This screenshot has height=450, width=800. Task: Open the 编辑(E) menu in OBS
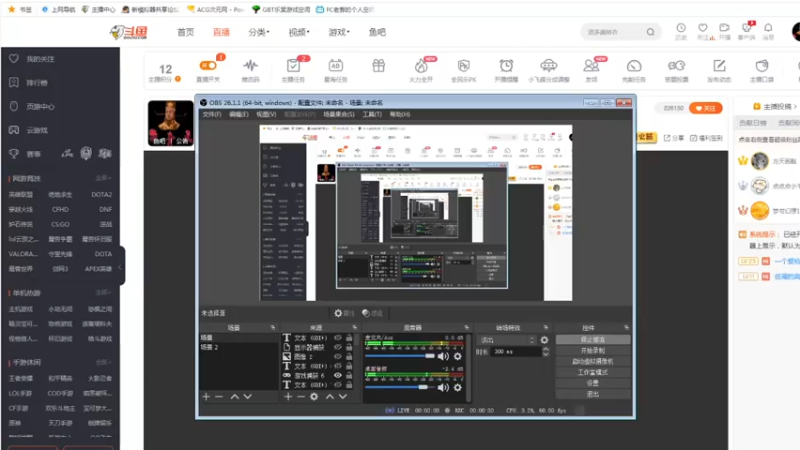(239, 114)
